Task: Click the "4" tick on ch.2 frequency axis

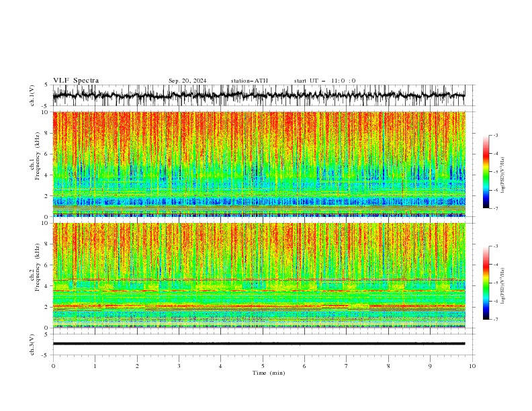Action: [x=47, y=286]
